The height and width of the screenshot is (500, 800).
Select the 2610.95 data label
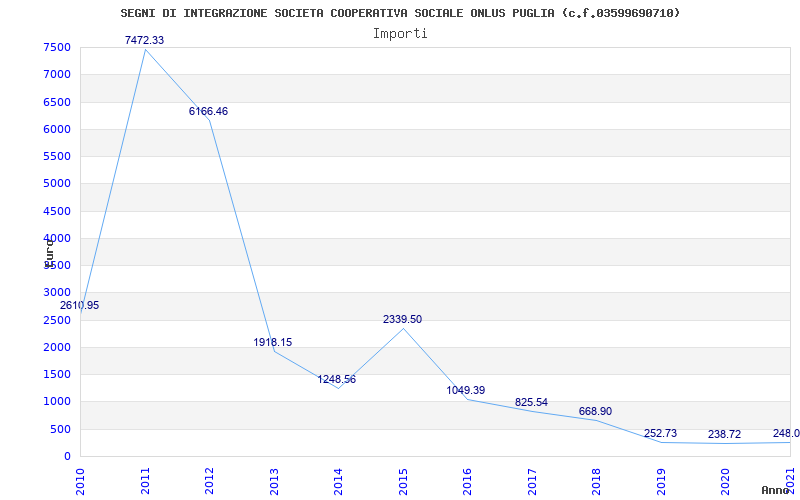point(80,306)
